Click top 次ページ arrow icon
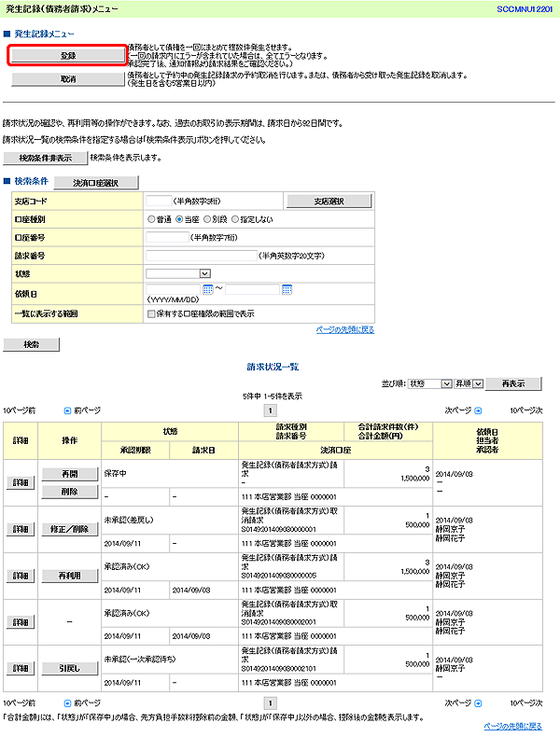The width and height of the screenshot is (560, 737). point(478,410)
